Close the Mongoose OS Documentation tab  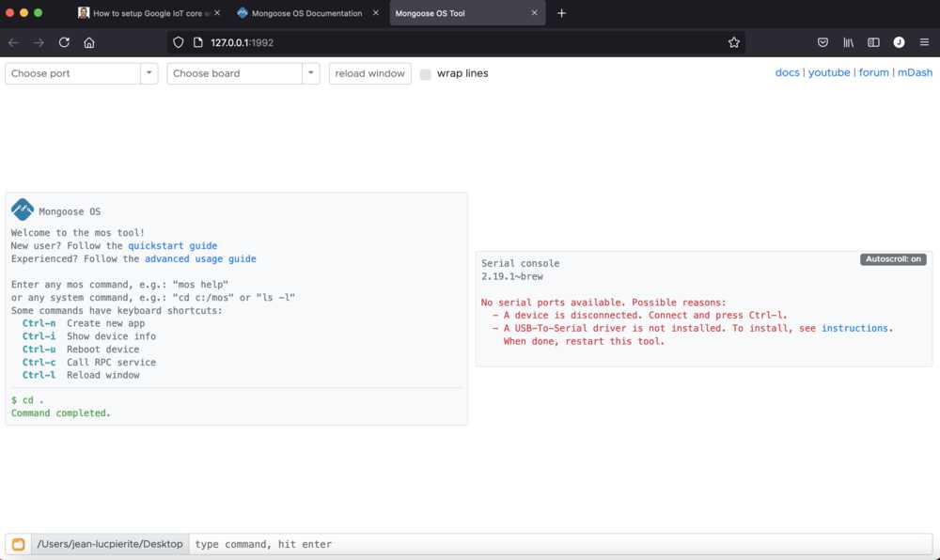[x=375, y=12]
